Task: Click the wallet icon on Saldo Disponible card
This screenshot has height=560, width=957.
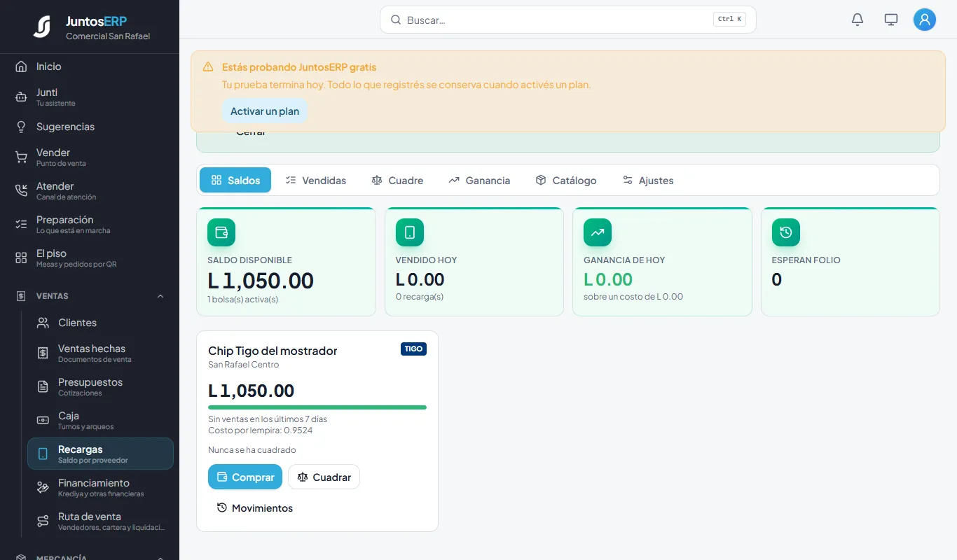Action: pos(221,232)
